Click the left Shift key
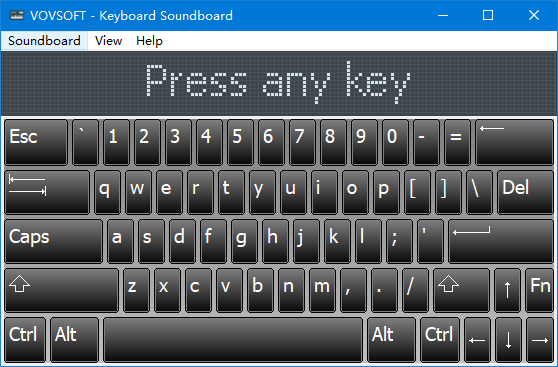Image resolution: width=558 pixels, height=367 pixels. 62,290
